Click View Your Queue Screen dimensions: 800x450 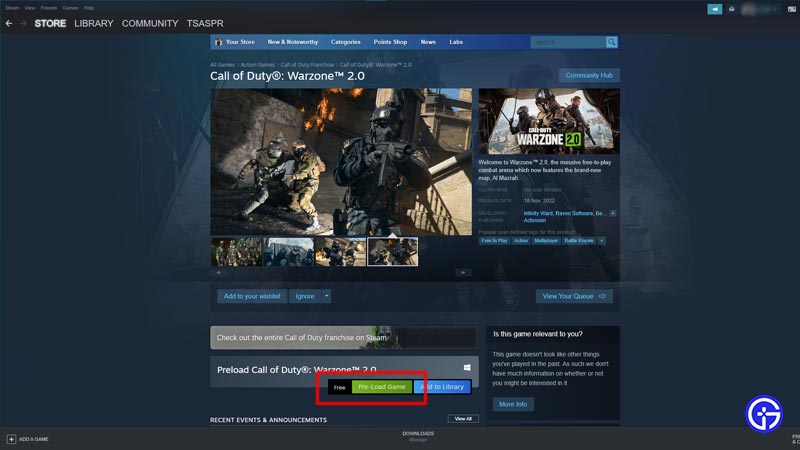574,296
